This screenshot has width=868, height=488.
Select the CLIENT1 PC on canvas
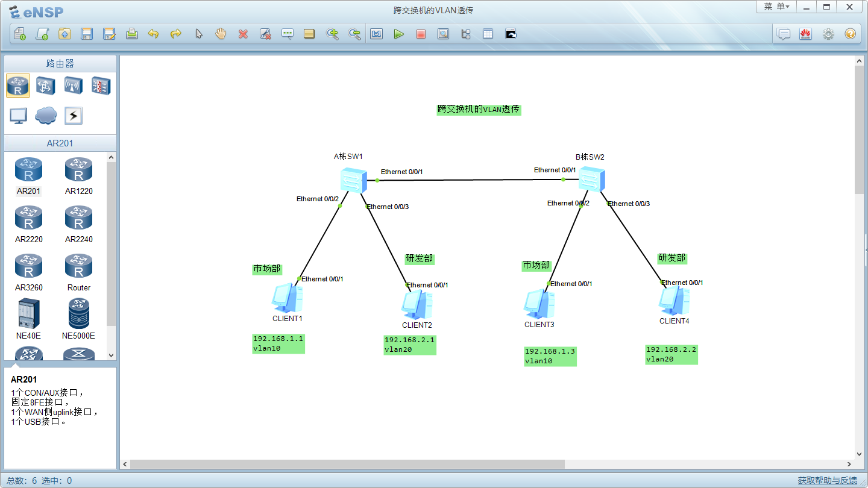pyautogui.click(x=287, y=298)
